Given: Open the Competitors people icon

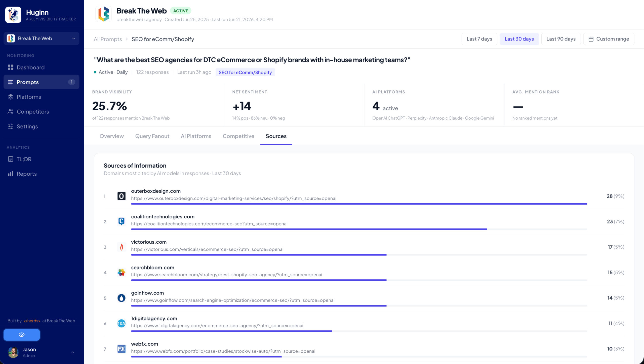Looking at the screenshot, I should (x=11, y=112).
